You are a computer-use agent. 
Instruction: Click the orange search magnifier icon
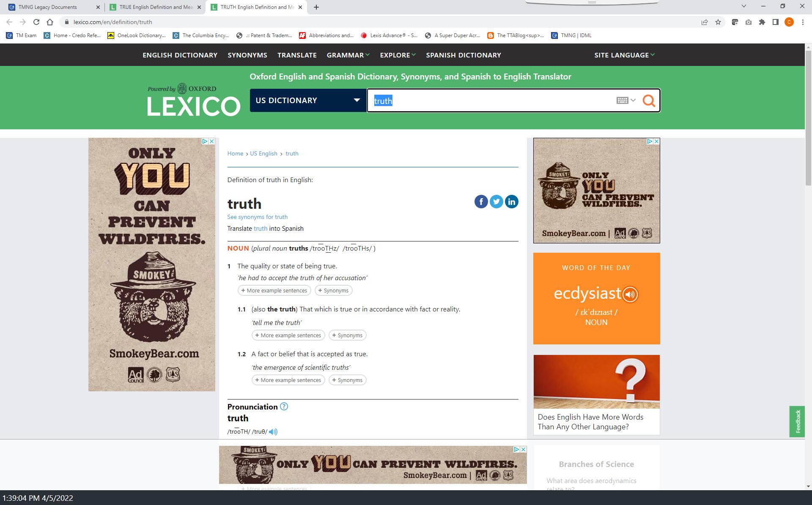(x=649, y=101)
